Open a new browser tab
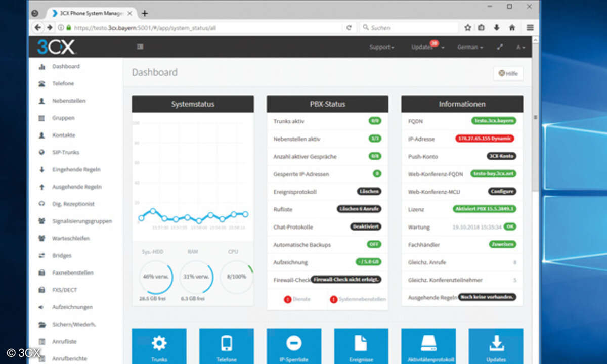This screenshot has height=364, width=607. click(145, 13)
